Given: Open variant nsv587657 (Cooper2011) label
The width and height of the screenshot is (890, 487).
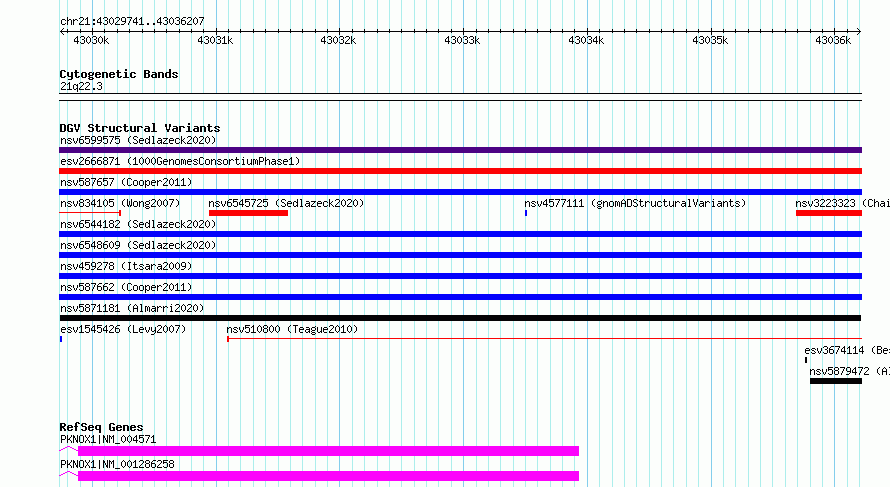Looking at the screenshot, I should click(x=126, y=182).
